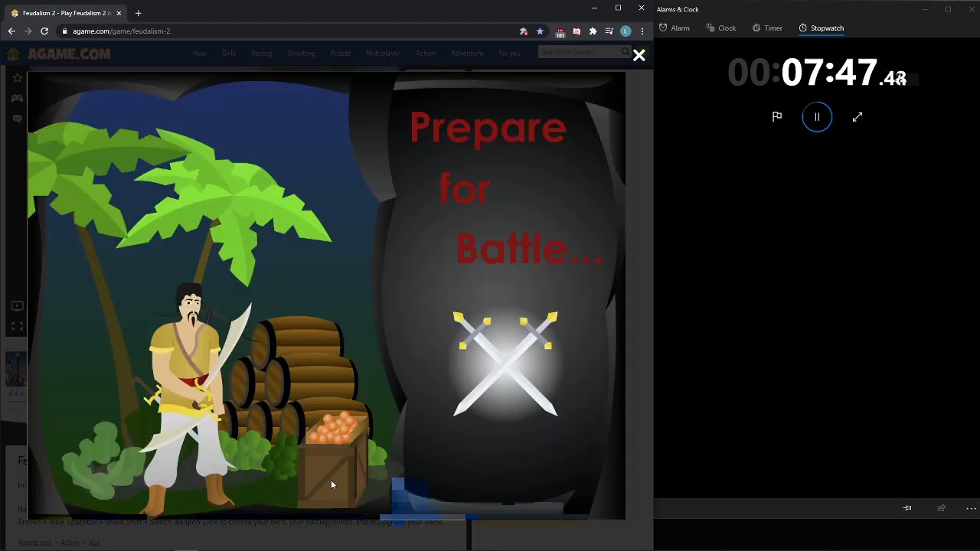Click the pin icon in Alarms & Clock bottom bar
The image size is (980, 551).
coord(907,508)
